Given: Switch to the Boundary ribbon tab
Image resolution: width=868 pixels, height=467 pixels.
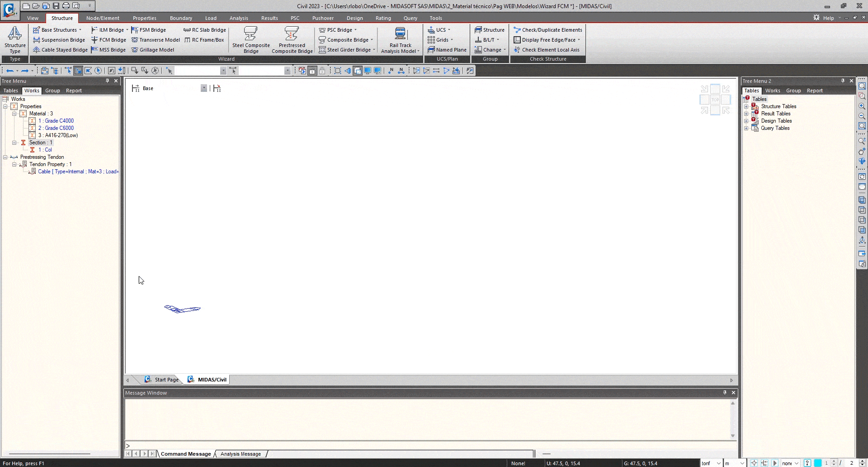Looking at the screenshot, I should (x=181, y=18).
